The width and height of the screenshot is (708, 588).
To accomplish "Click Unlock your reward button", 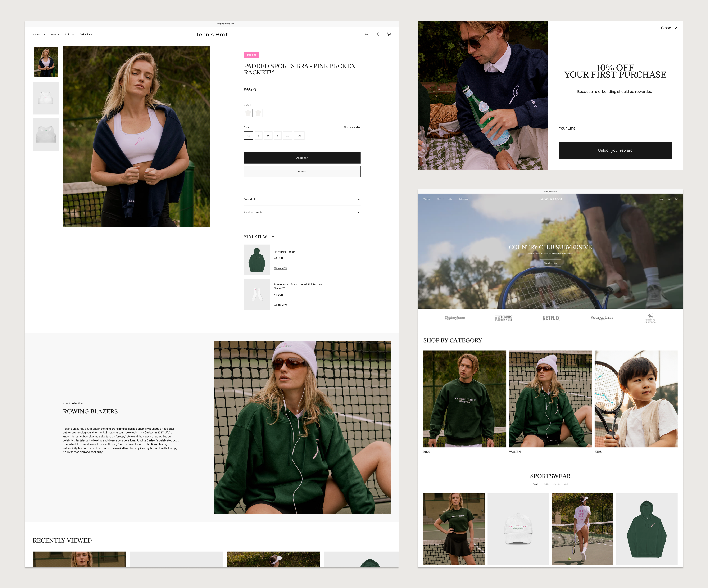I will (x=615, y=150).
